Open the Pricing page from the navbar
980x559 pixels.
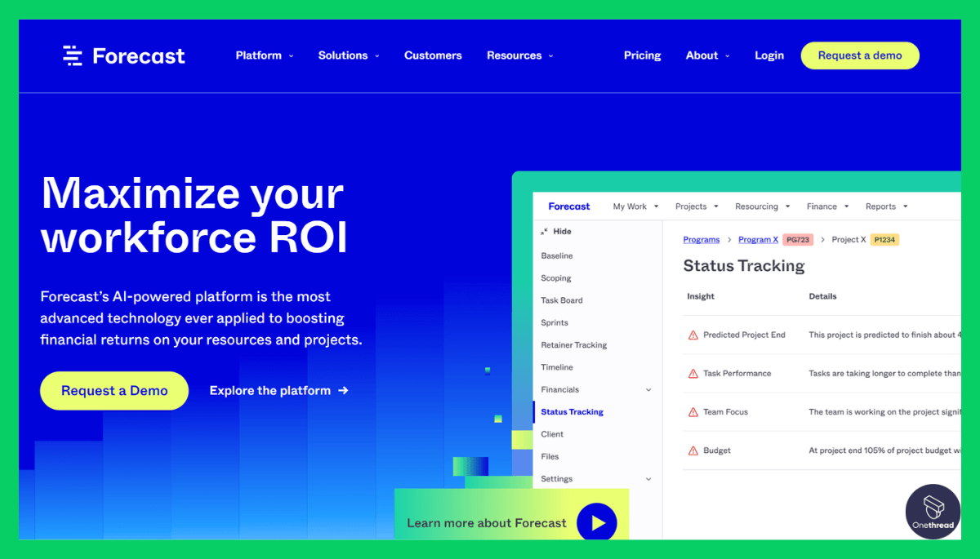[642, 55]
